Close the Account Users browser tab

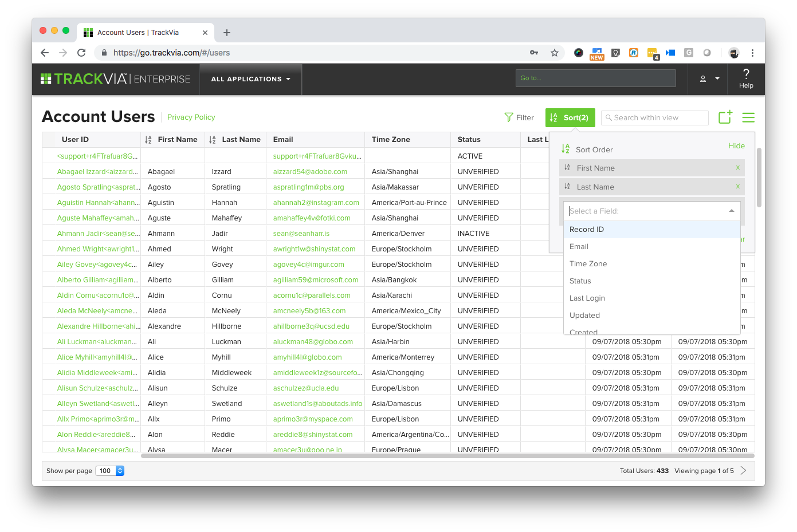(205, 33)
